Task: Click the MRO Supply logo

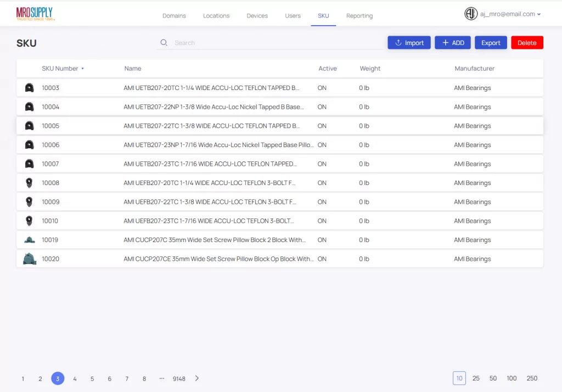Action: (x=36, y=14)
